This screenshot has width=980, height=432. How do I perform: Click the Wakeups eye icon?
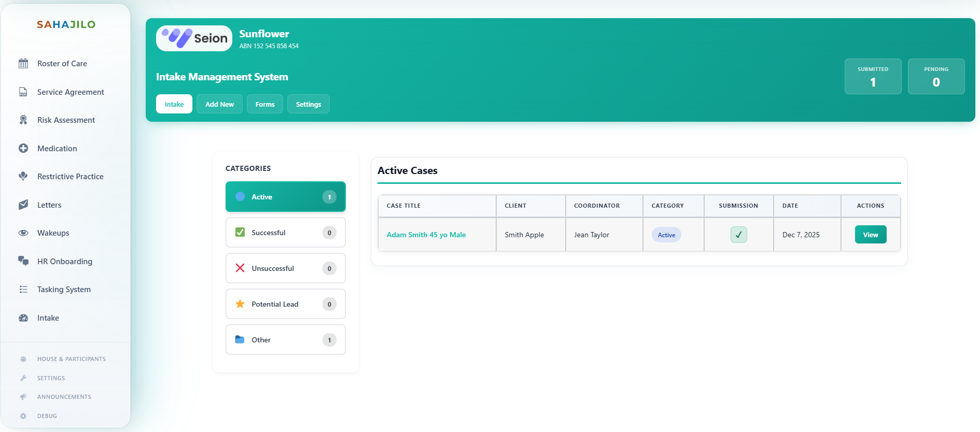23,233
